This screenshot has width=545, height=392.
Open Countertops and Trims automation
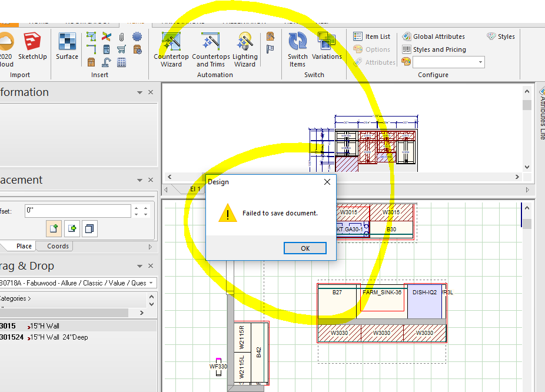click(211, 47)
